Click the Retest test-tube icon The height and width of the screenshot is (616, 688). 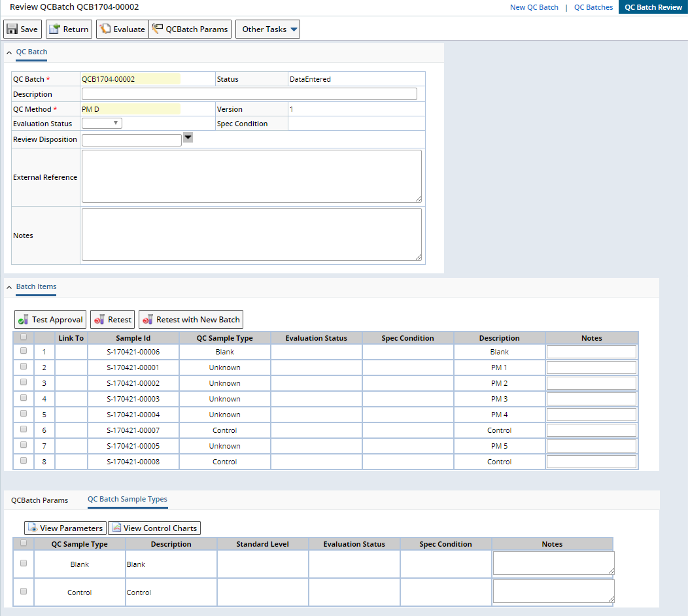click(x=99, y=320)
